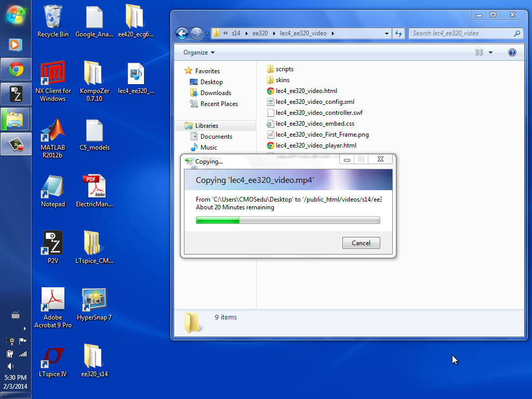Screen dimensions: 532x399
Task: Select the skins folder
Action: coord(278,80)
